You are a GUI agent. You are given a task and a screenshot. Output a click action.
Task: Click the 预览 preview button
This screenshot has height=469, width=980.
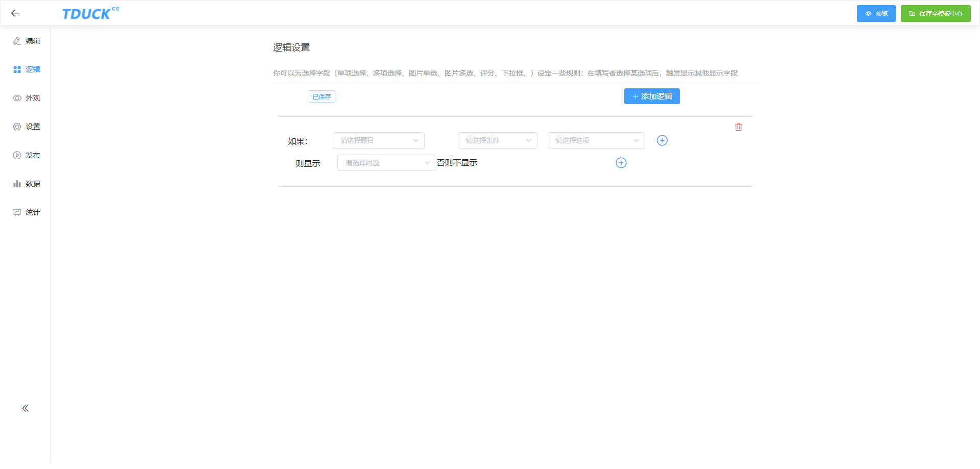[876, 14]
